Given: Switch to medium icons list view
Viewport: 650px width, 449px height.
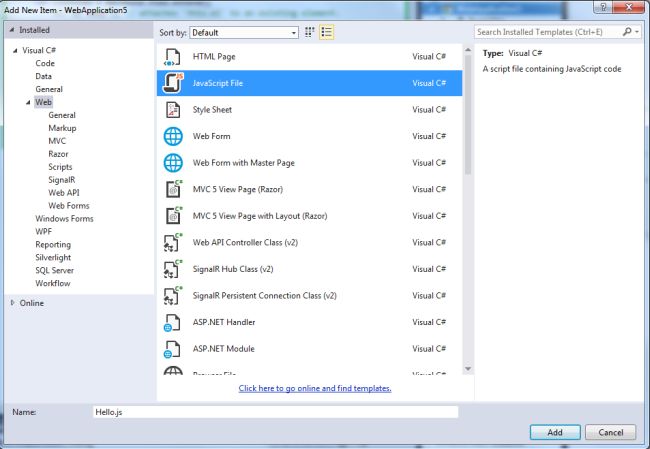Looking at the screenshot, I should point(327,32).
